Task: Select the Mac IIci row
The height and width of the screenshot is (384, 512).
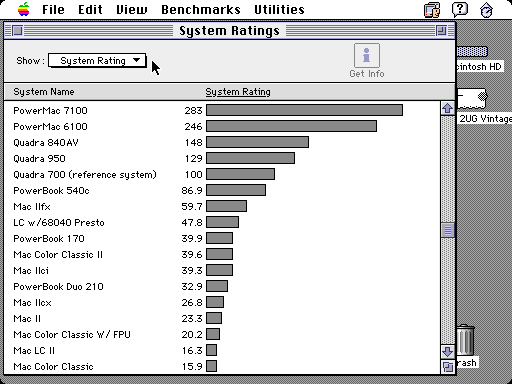Action: click(222, 270)
